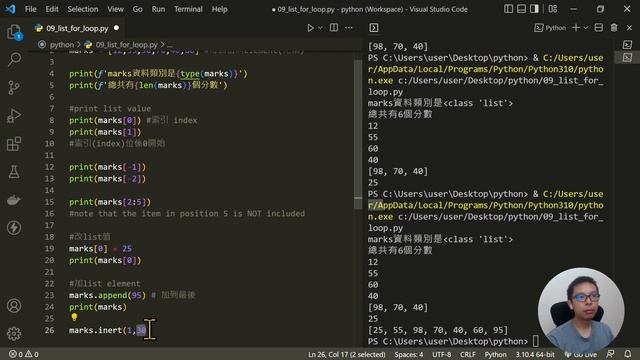
Task: Click the print(marks[2:5]) code line
Action: 110,202
